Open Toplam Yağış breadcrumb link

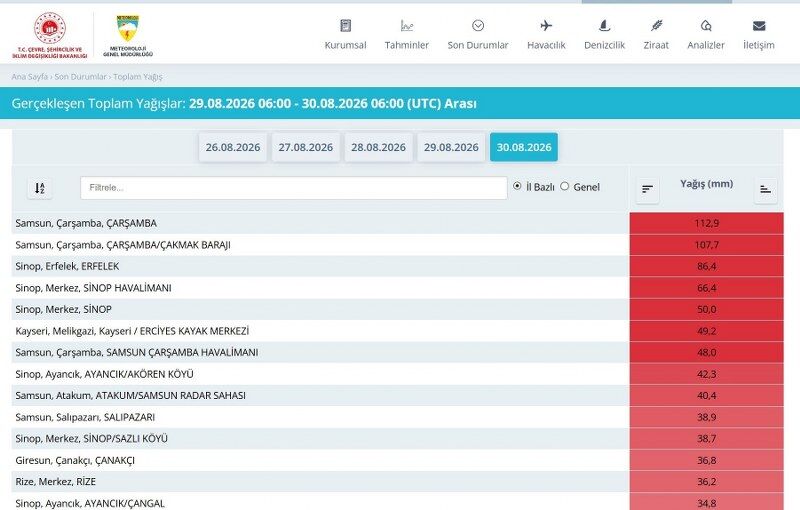point(138,76)
